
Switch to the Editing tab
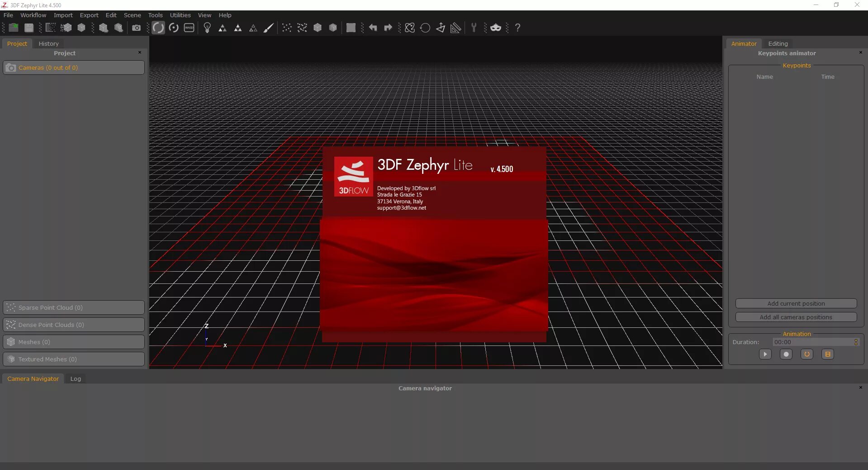[778, 43]
